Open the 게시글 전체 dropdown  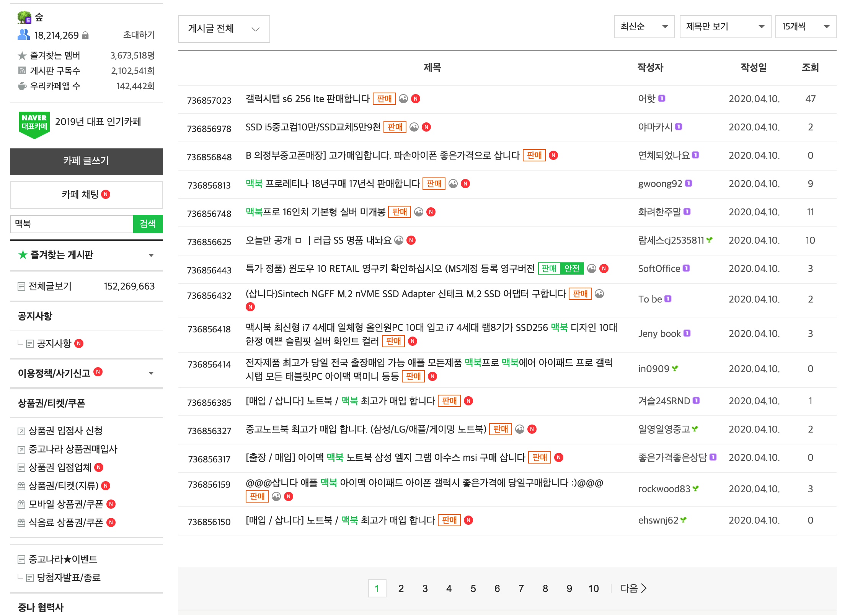pos(224,29)
